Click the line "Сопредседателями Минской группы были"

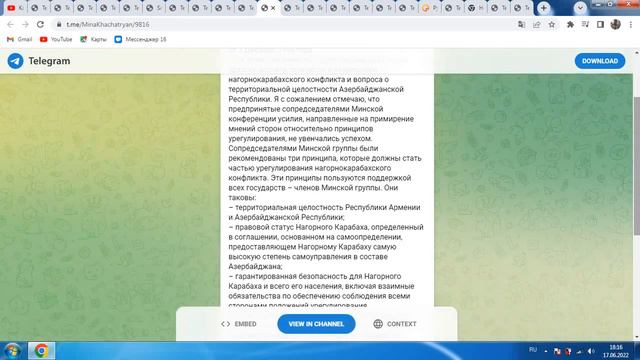pyautogui.click(x=303, y=148)
